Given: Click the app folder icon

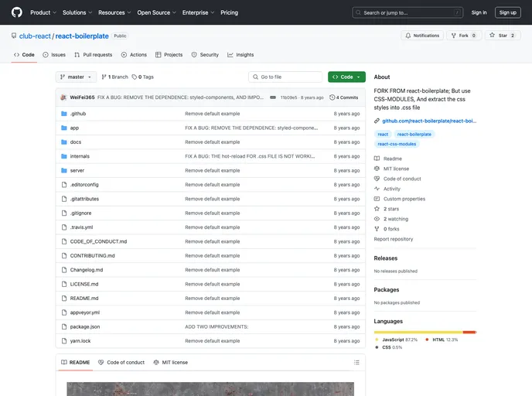Looking at the screenshot, I should pyautogui.click(x=63, y=128).
